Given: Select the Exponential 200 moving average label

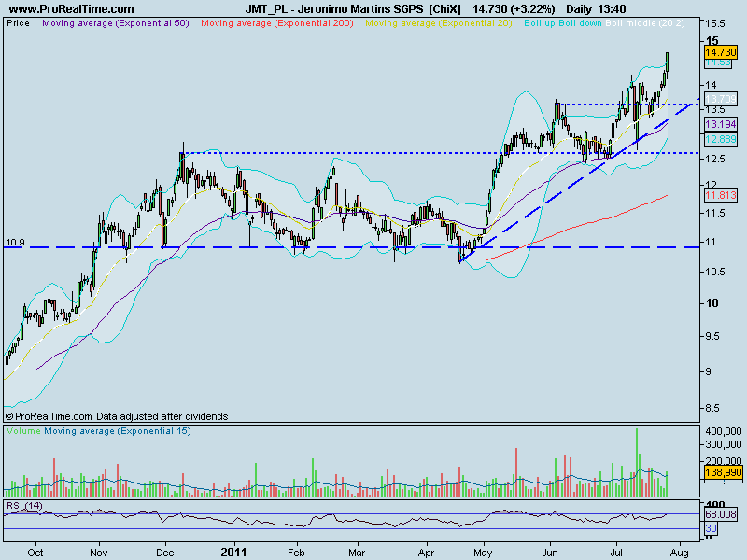Looking at the screenshot, I should (x=277, y=23).
